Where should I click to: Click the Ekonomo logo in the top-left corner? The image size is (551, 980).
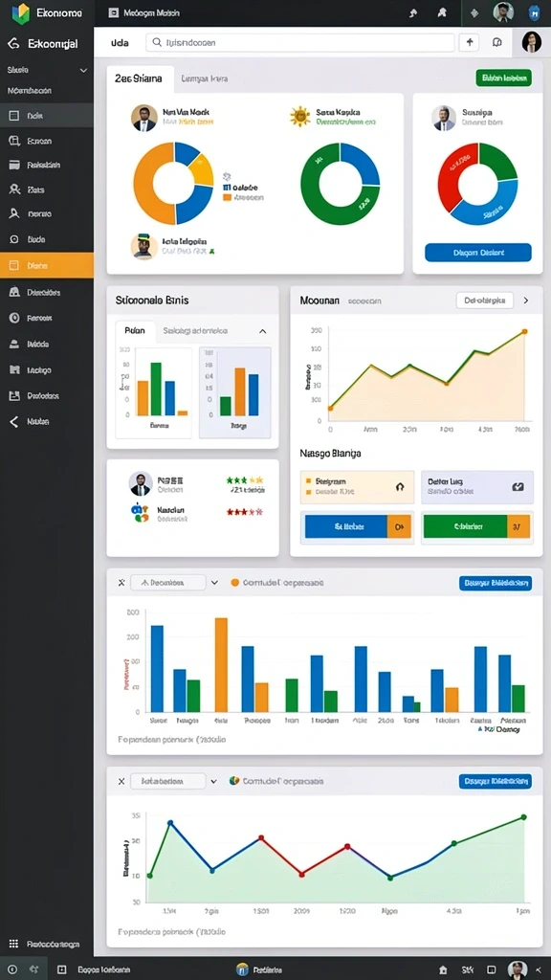pos(21,13)
